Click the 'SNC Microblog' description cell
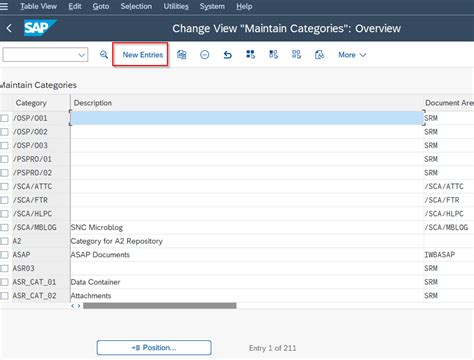474x360 pixels. (247, 228)
